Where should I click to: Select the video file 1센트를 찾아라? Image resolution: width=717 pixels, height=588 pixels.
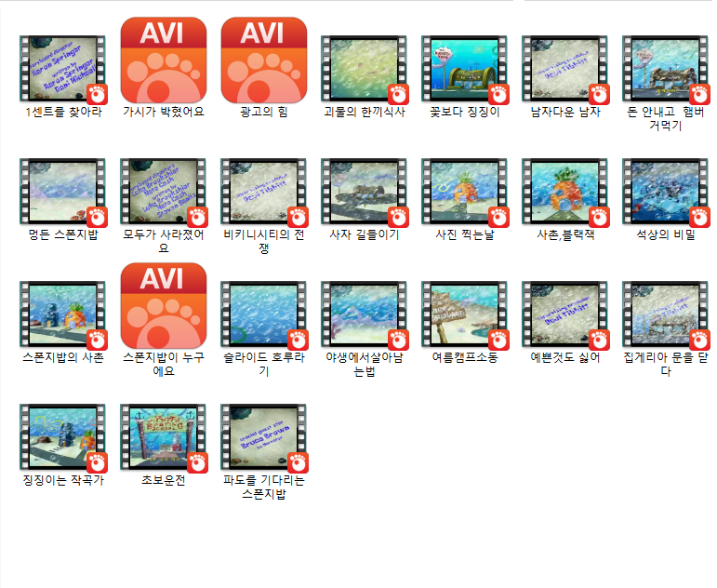[62, 69]
